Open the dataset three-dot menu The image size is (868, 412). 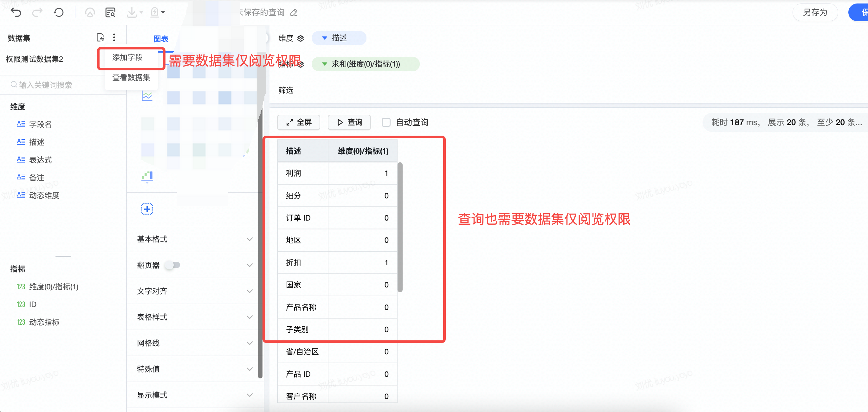click(x=114, y=37)
